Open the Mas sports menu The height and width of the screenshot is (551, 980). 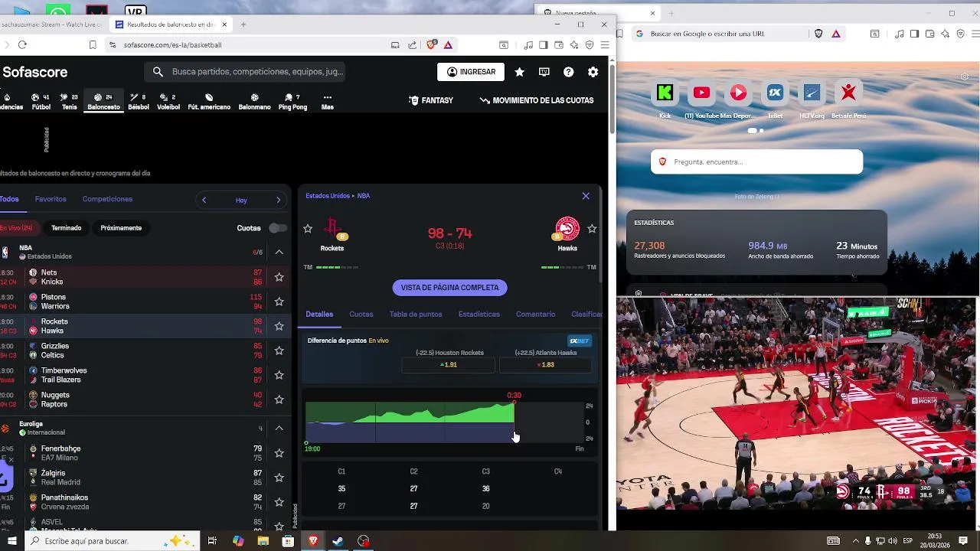(327, 102)
